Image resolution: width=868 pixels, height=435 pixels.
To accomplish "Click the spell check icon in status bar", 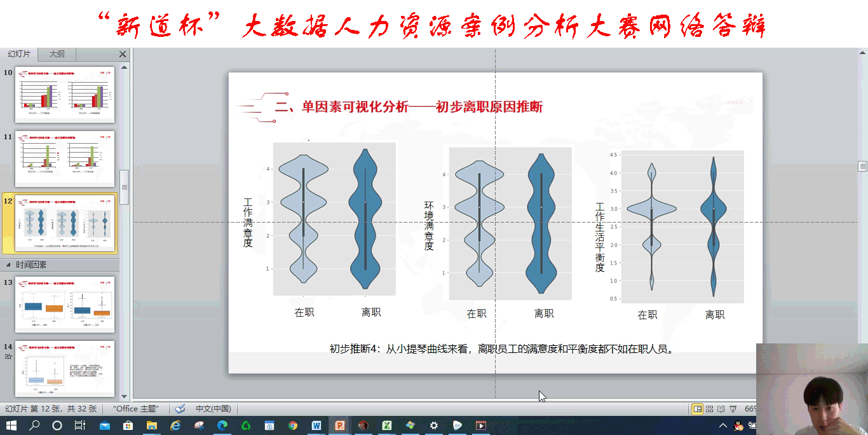I will click(180, 409).
